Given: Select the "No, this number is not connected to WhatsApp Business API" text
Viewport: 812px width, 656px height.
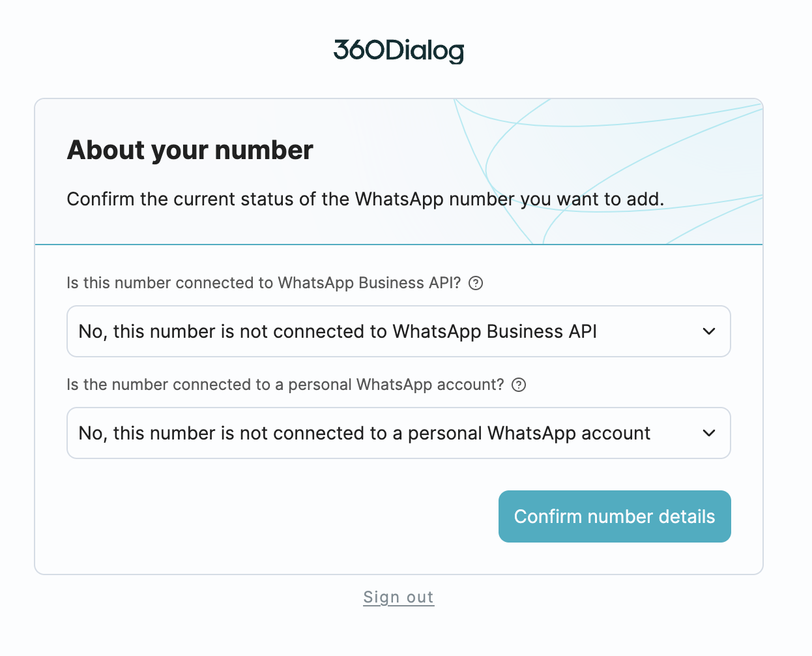Looking at the screenshot, I should point(338,331).
